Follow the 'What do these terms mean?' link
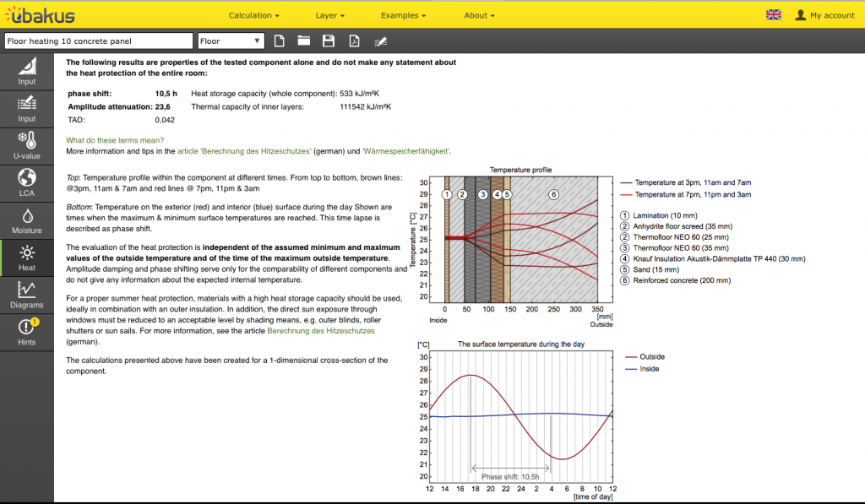Viewport: 865px width, 504px height. pos(115,140)
